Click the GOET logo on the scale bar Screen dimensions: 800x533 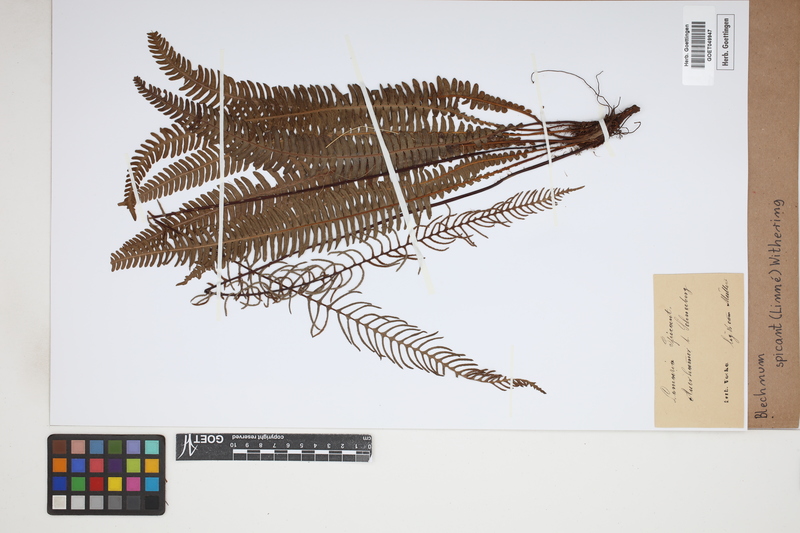coord(200,440)
